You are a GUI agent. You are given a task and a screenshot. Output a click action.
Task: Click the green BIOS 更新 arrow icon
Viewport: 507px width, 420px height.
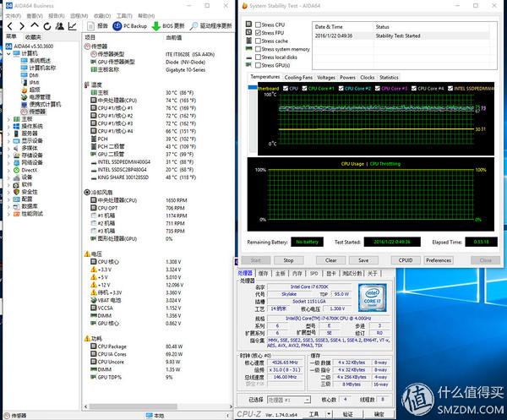[x=155, y=26]
